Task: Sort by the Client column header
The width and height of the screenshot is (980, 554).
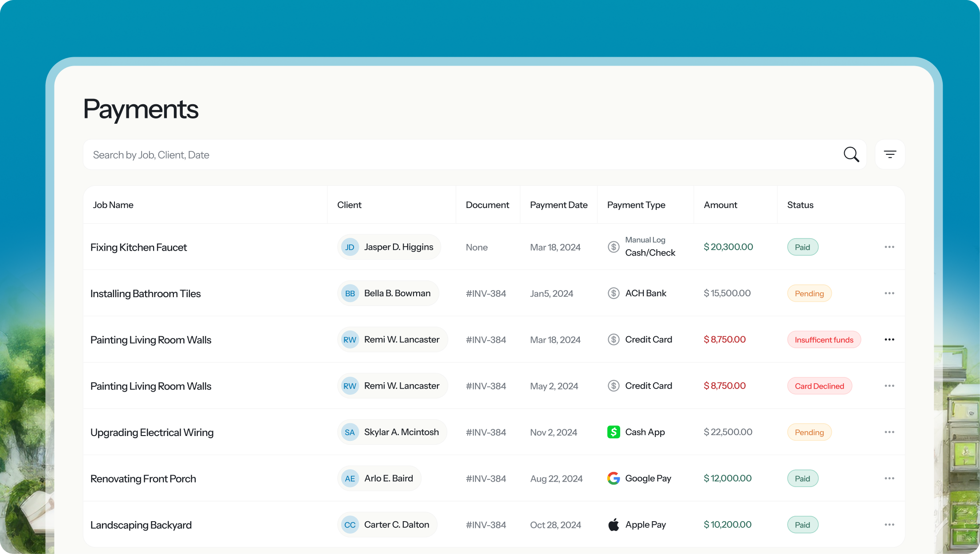Action: [349, 205]
